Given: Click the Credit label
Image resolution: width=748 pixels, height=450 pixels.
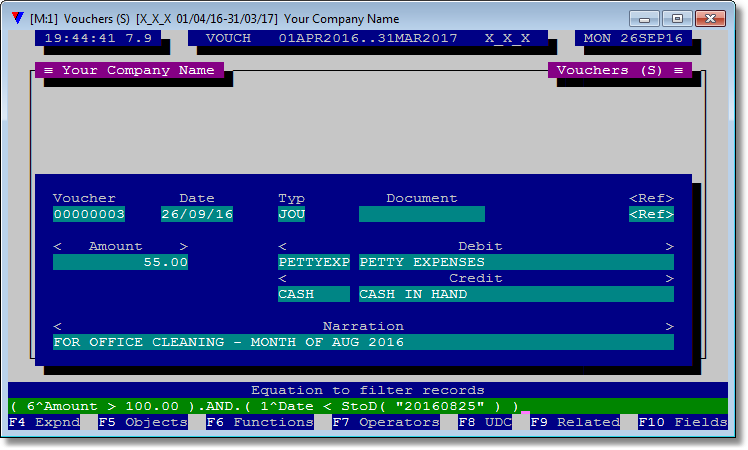Looking at the screenshot, I should pos(476,278).
